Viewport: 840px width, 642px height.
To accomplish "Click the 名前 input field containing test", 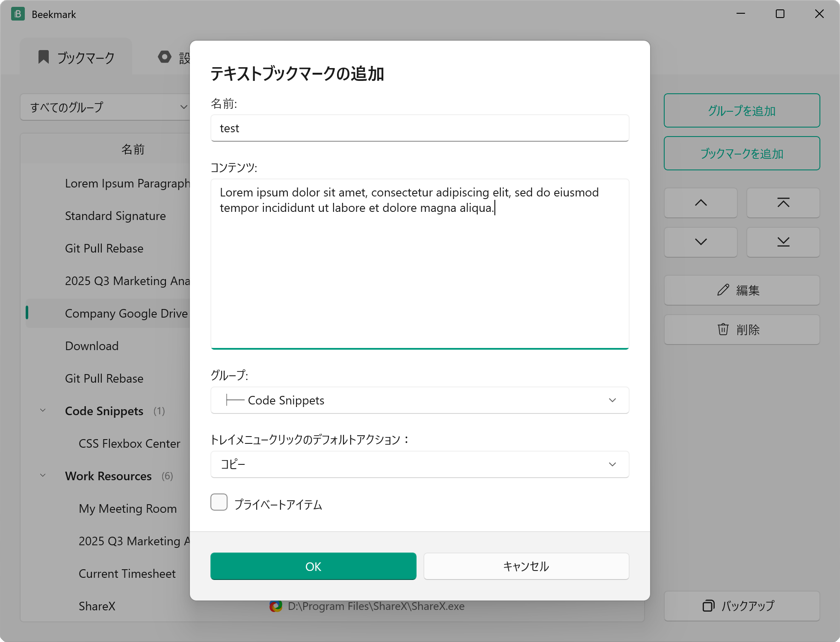I will [420, 128].
